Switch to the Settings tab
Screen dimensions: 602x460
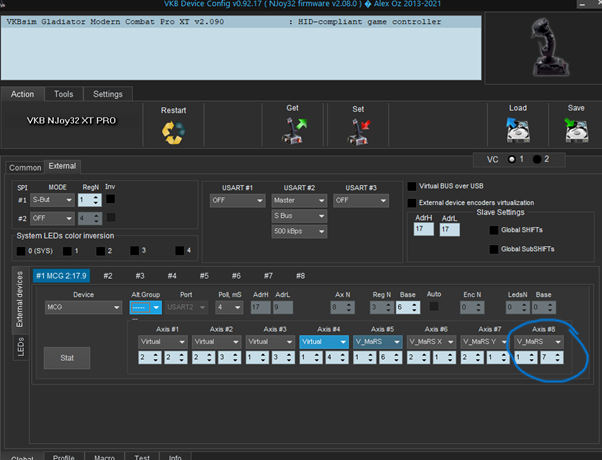click(x=108, y=94)
